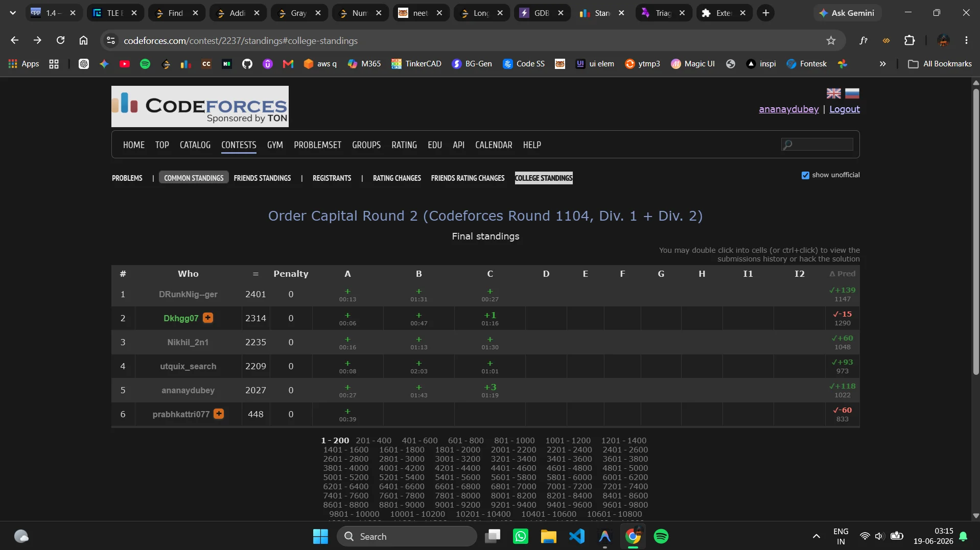Expand the hidden bookmarks chevron
This screenshot has height=550, width=980.
[x=882, y=64]
